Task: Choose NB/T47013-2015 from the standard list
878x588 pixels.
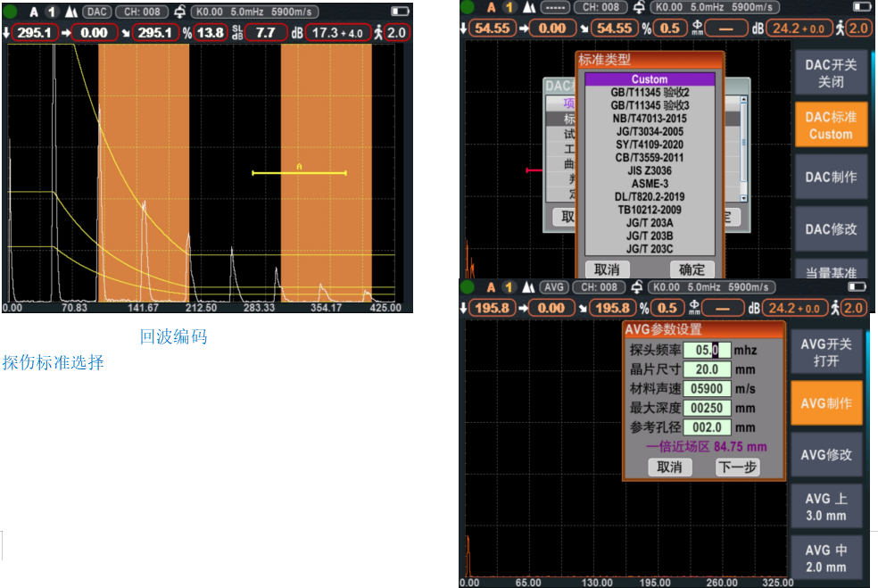Action: [649, 119]
